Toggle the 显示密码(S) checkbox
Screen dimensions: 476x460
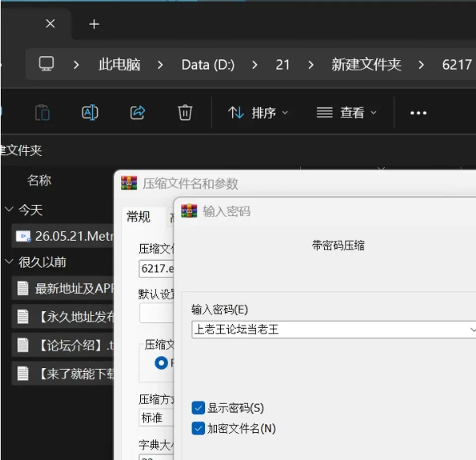tap(198, 408)
